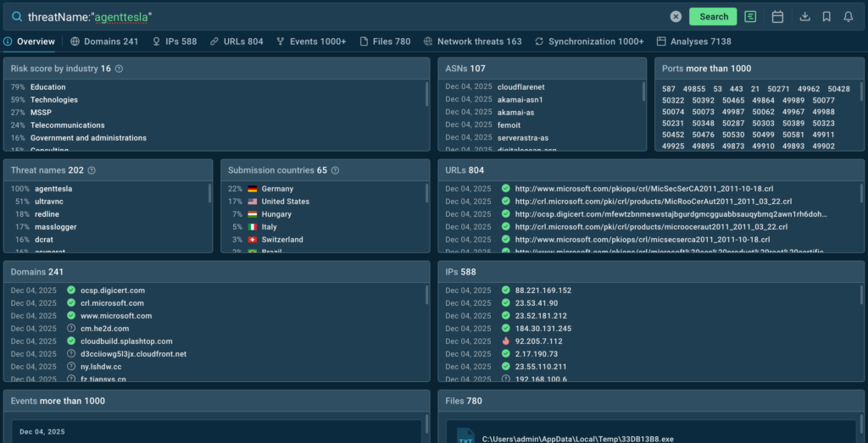Click the download results icon
Viewport: 868px width, 443px height.
coord(805,16)
